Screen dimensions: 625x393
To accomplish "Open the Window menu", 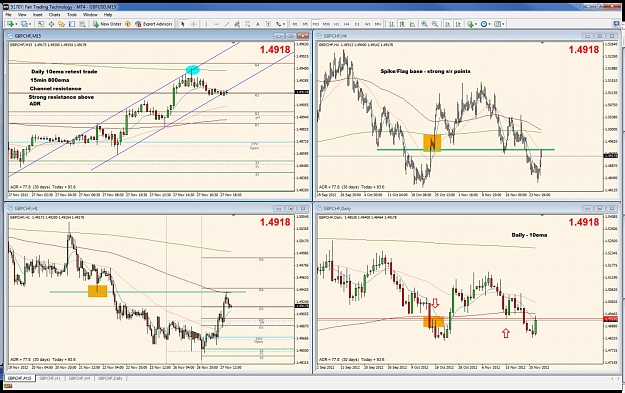I will pos(90,15).
